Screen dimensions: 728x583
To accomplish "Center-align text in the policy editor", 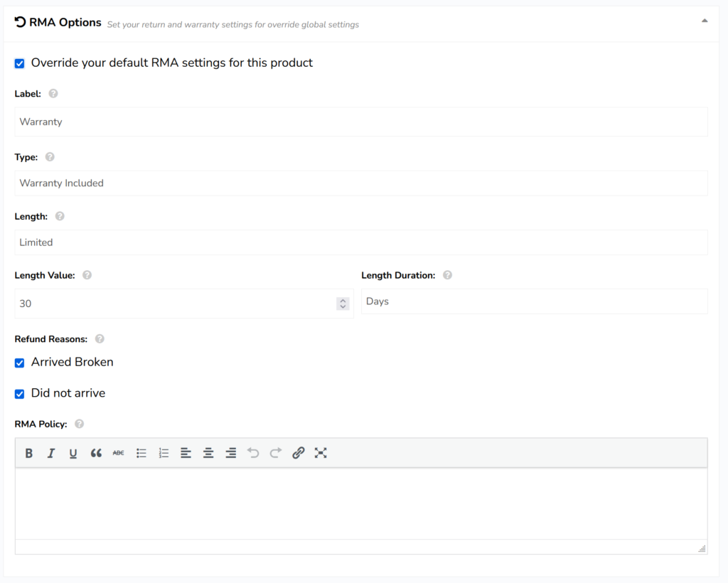I will click(x=208, y=453).
